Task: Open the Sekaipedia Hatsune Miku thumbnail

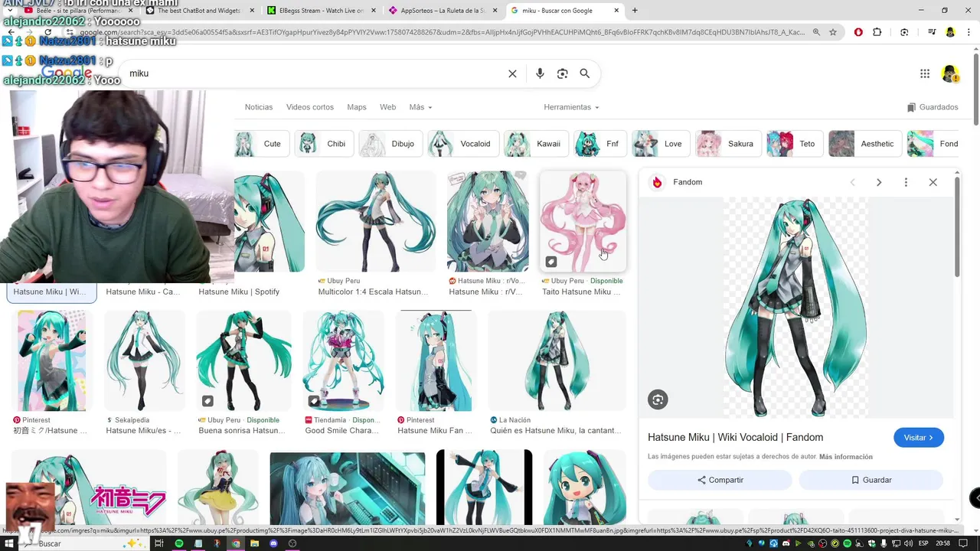Action: point(144,360)
